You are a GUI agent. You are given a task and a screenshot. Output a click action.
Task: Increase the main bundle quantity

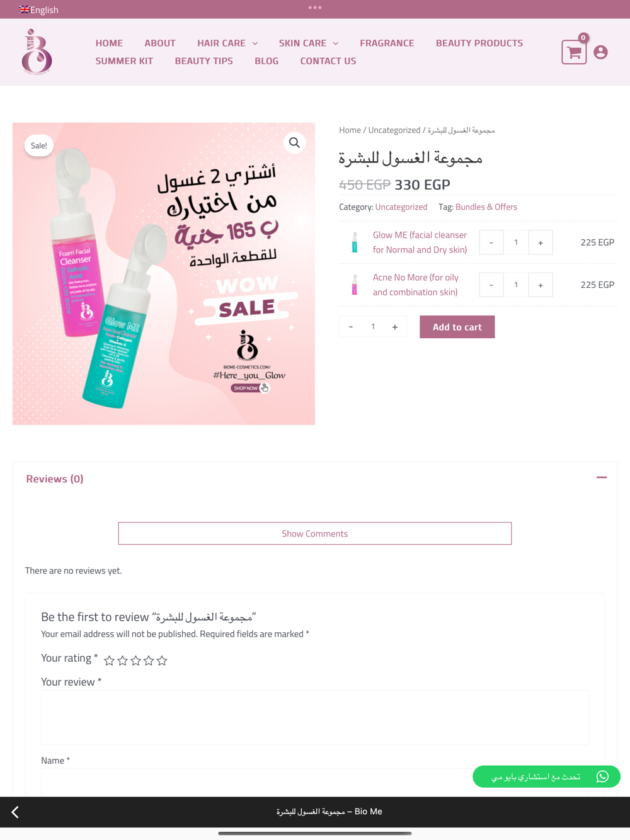(x=395, y=327)
